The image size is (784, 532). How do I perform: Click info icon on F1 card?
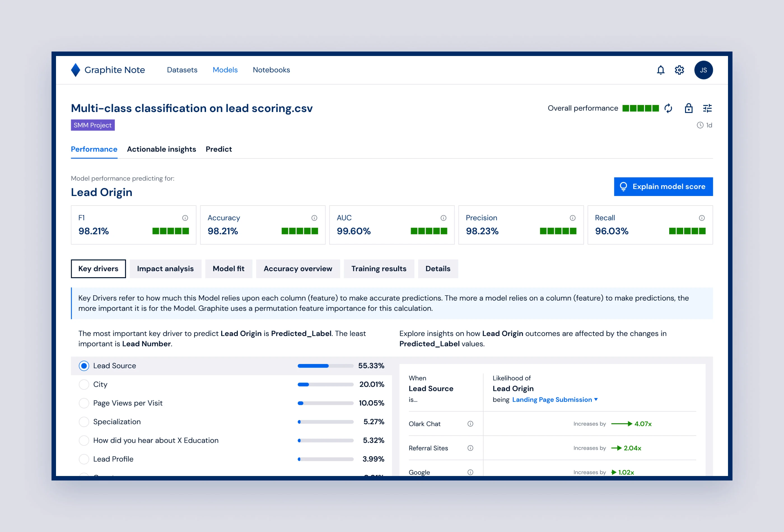[x=185, y=218]
